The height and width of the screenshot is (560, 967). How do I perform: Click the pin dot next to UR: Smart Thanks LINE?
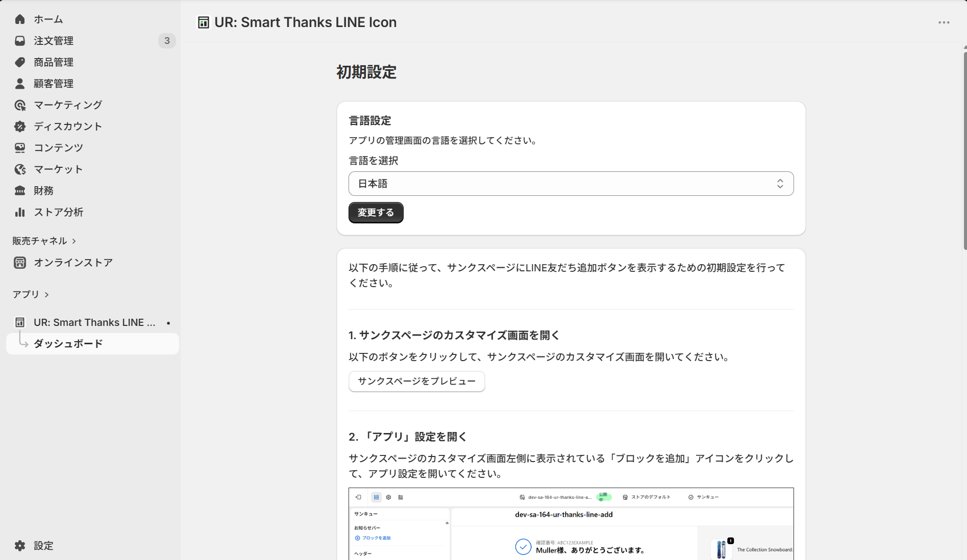(x=168, y=323)
